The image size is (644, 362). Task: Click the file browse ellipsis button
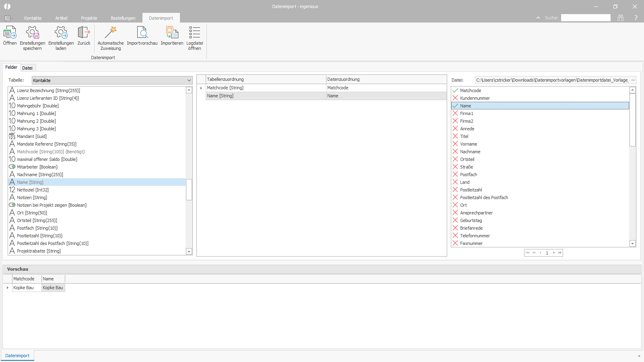pyautogui.click(x=633, y=80)
